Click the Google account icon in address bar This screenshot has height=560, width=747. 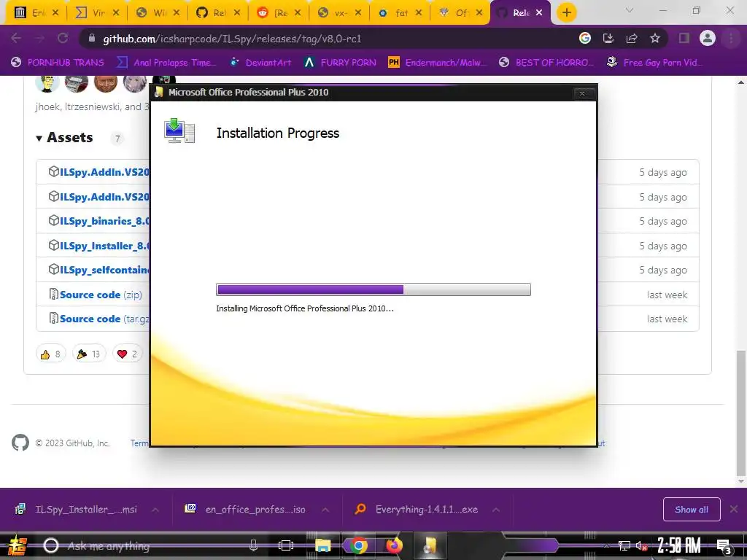click(585, 39)
